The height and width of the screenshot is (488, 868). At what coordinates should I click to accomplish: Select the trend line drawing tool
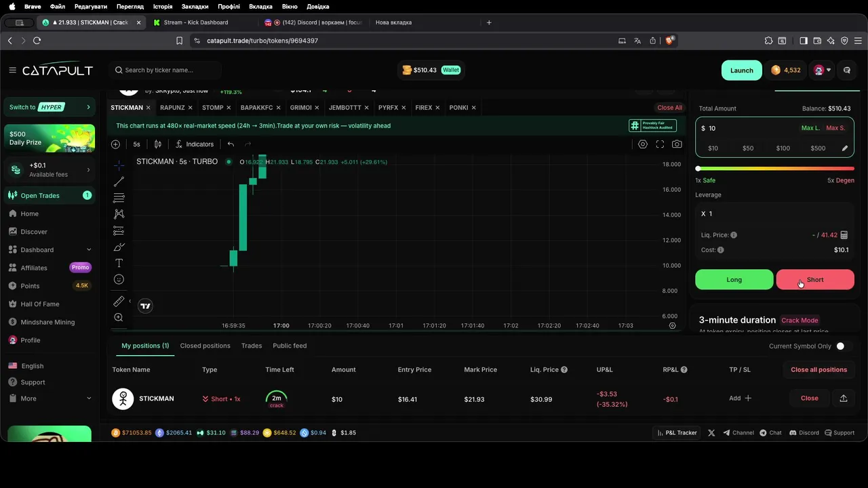[119, 182]
